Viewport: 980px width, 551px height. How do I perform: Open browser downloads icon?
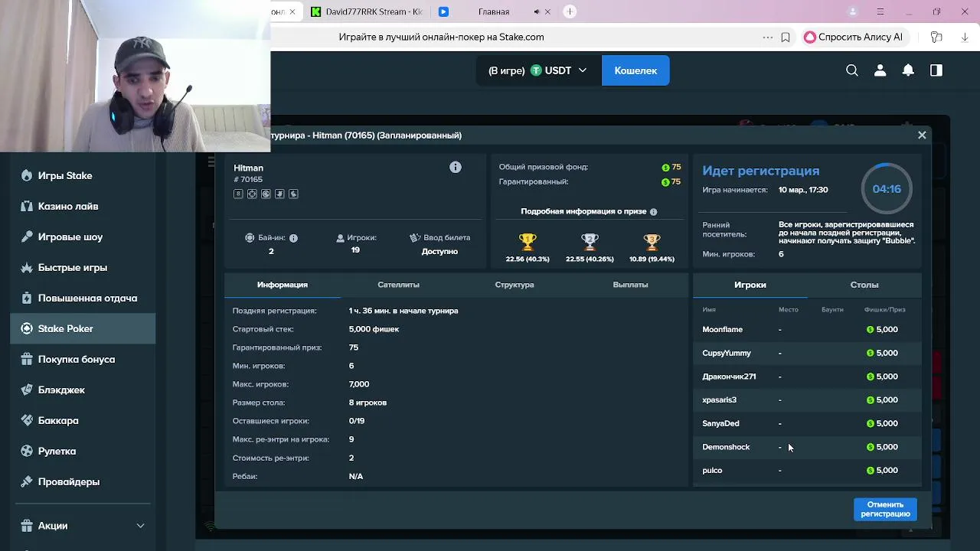coord(965,37)
